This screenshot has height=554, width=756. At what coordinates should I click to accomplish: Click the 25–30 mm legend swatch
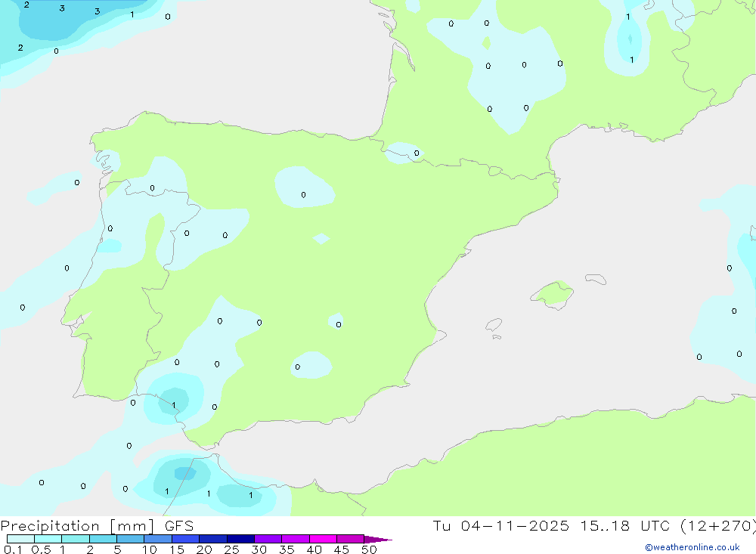point(240,539)
